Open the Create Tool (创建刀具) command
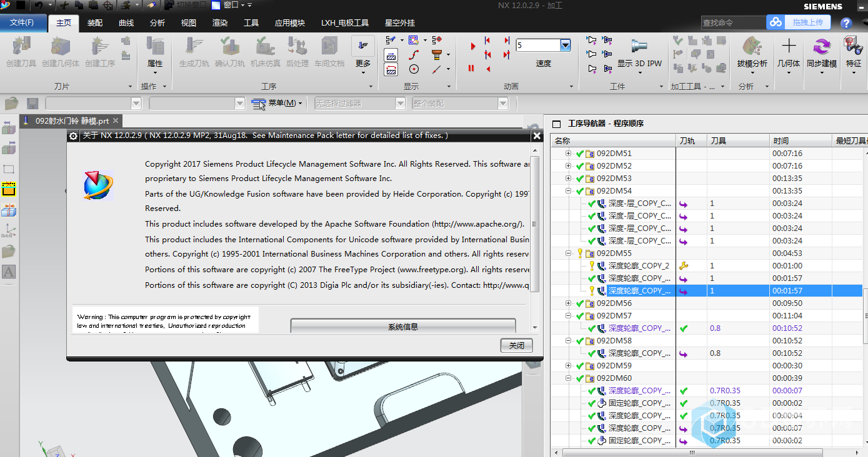The image size is (868, 457). tap(21, 52)
